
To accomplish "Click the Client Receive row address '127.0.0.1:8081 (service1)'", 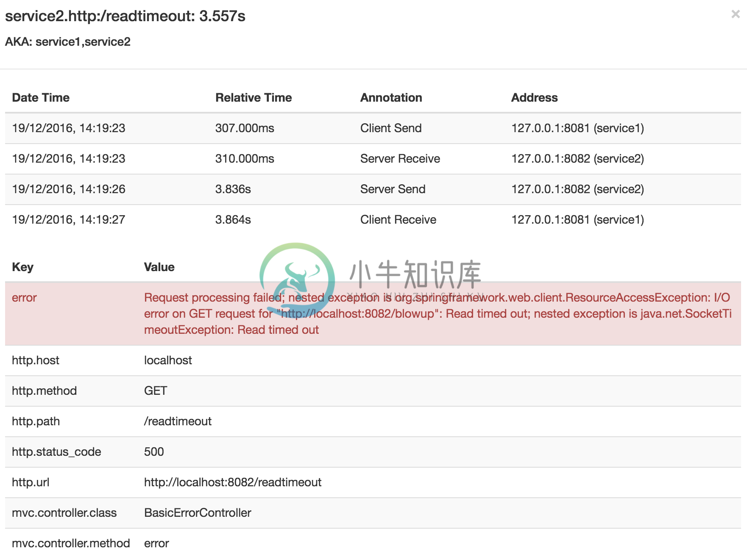I will point(577,219).
